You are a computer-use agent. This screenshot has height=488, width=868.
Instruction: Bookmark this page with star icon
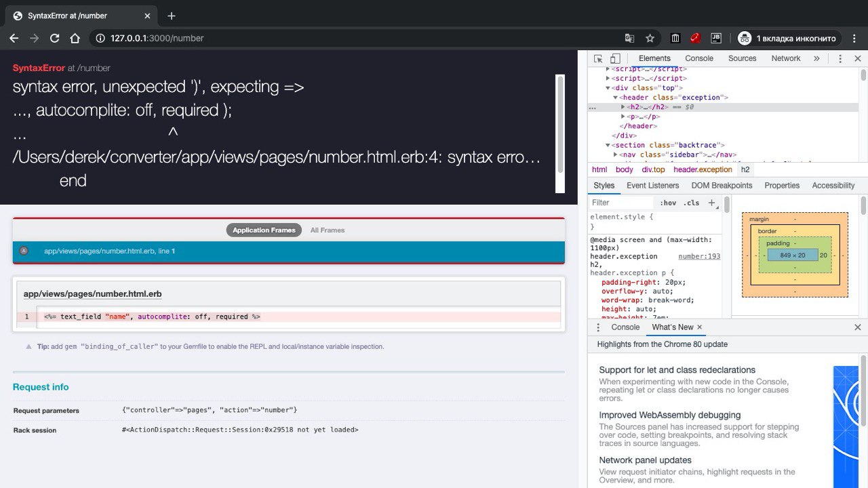pyautogui.click(x=650, y=39)
